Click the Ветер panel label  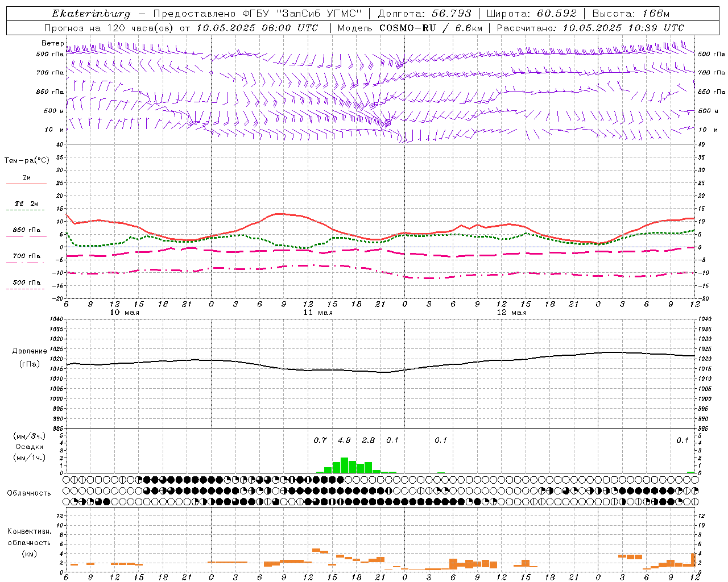tap(52, 43)
